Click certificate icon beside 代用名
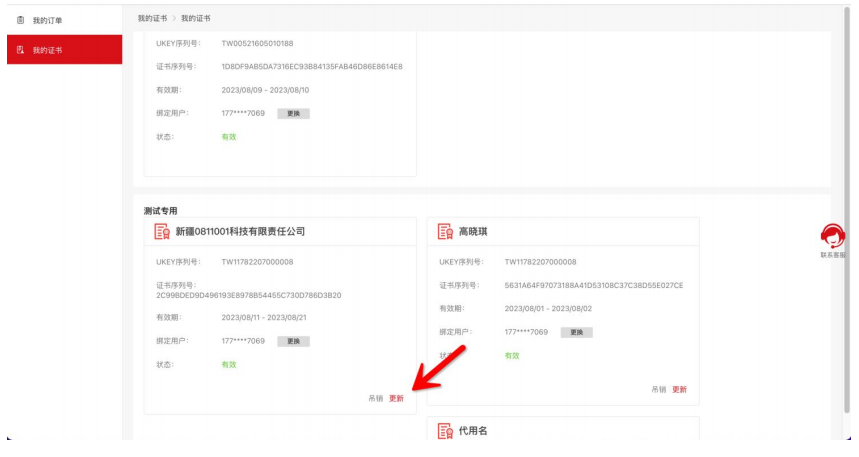Screen dimensions: 859x457 (445, 431)
